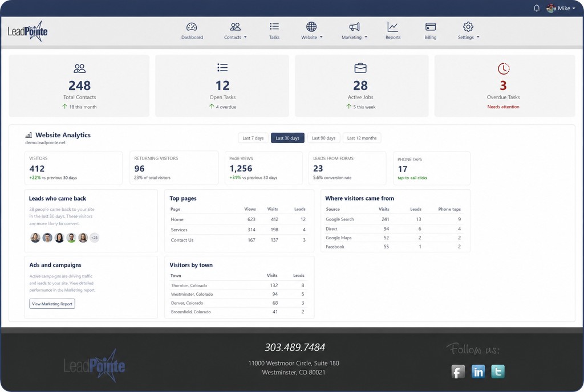Click the Page Views 1,256 value

241,169
